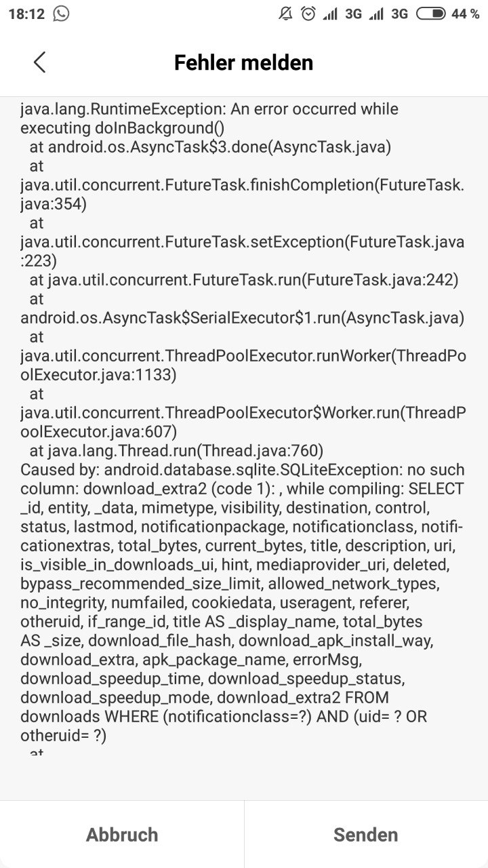488x868 pixels.
Task: Click the Senden button
Action: click(366, 835)
